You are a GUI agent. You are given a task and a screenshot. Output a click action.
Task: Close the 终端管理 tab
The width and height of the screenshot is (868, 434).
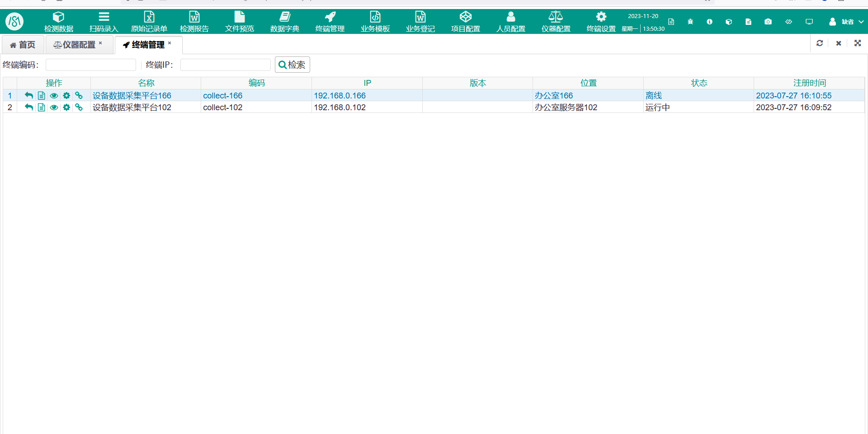(x=170, y=43)
